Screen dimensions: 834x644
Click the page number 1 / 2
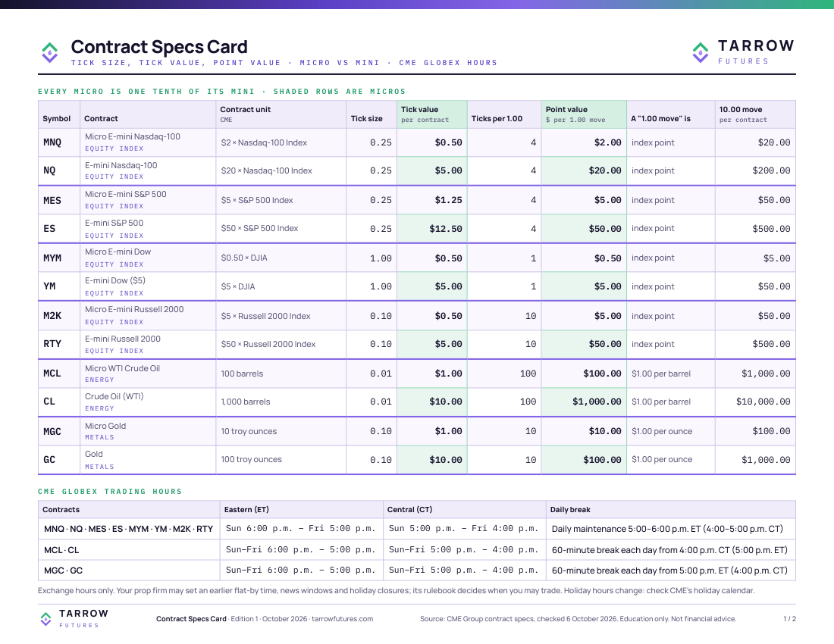coord(789,619)
